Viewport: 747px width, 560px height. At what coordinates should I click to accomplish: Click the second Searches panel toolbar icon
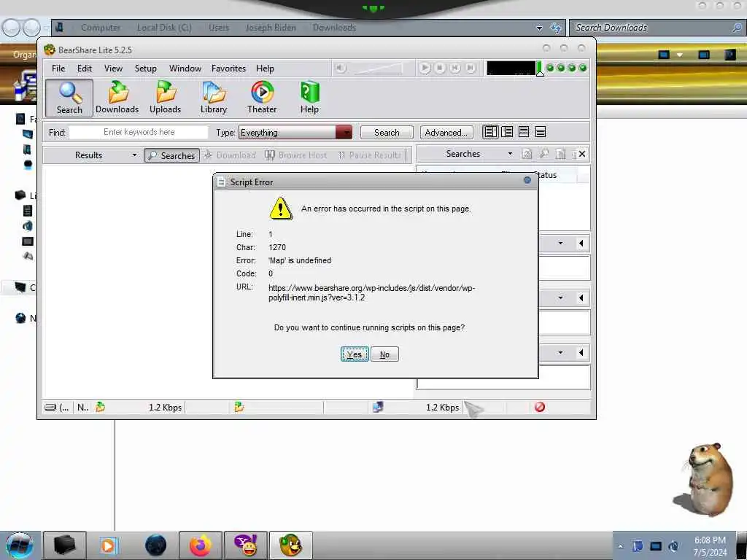coord(543,154)
